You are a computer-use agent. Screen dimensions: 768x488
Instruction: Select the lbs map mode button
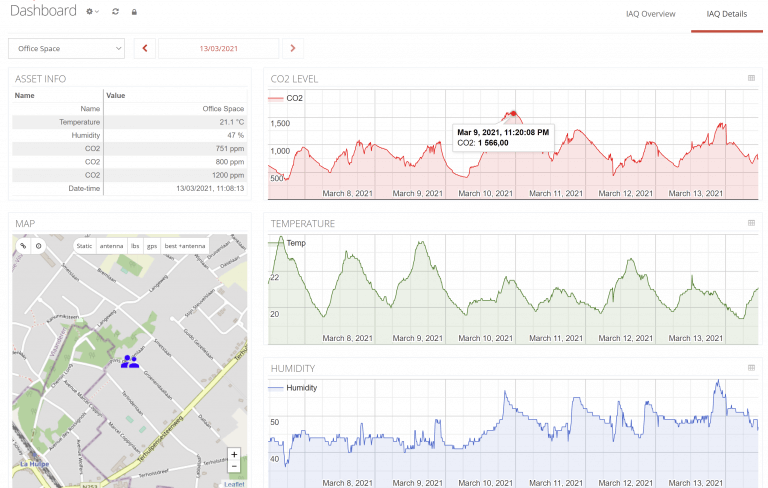pyautogui.click(x=135, y=246)
